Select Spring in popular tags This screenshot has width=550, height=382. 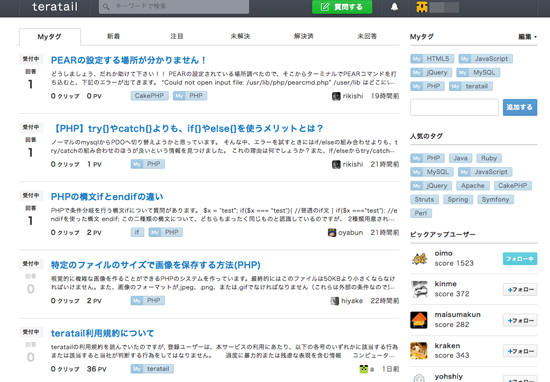click(458, 200)
